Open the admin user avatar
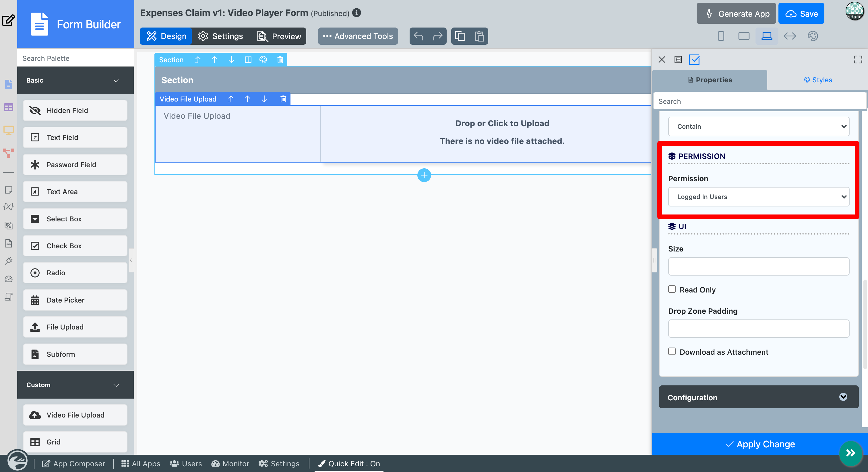The width and height of the screenshot is (868, 472). [855, 11]
